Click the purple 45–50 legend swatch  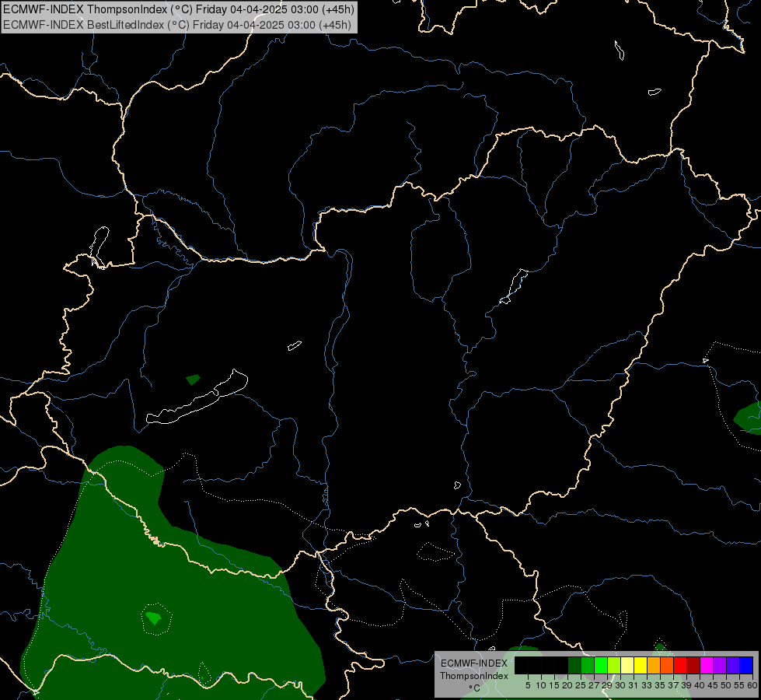click(x=720, y=665)
